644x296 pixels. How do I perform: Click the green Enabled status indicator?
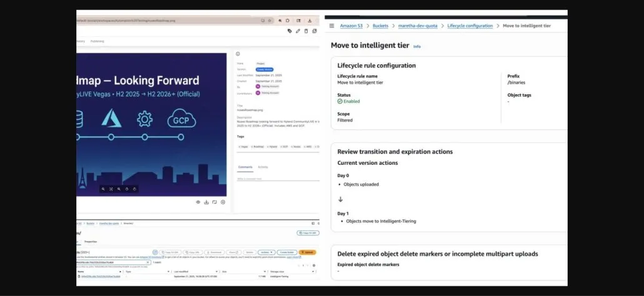pyautogui.click(x=349, y=101)
